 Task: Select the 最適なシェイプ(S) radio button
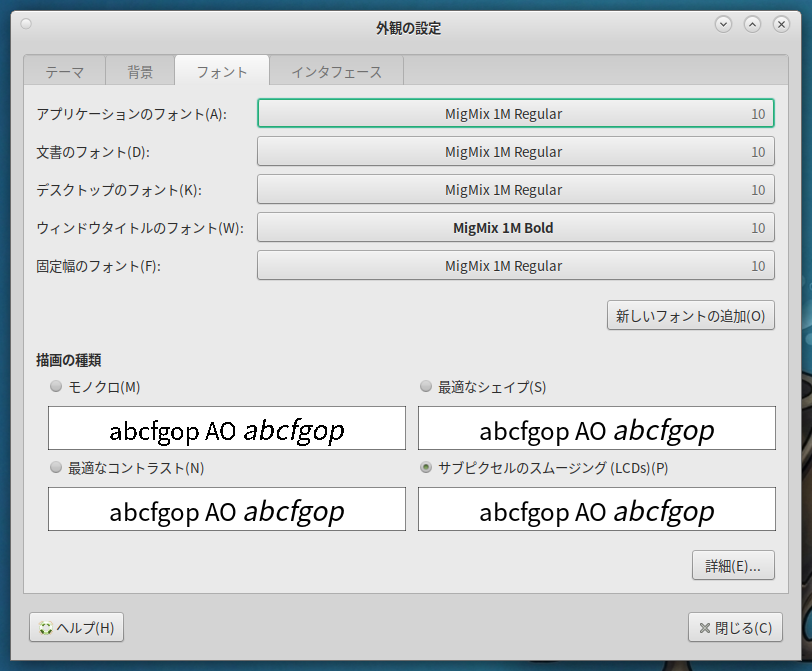pyautogui.click(x=426, y=386)
